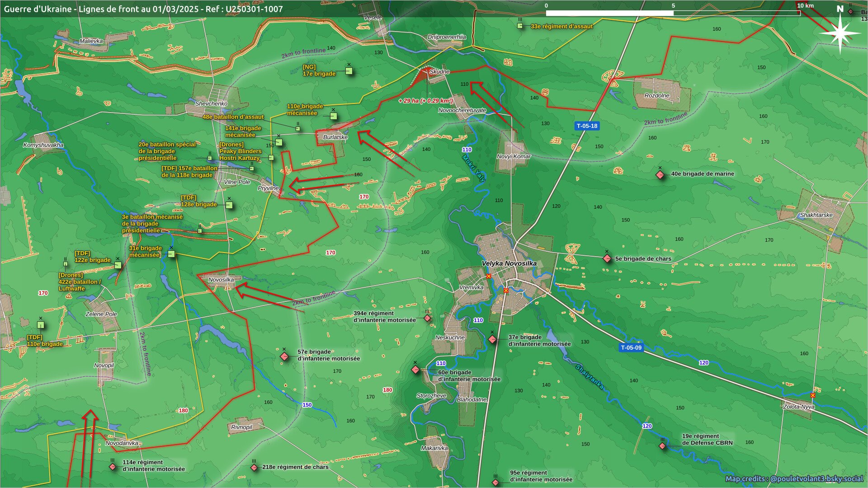
Task: Click the Shevchenko village label
Action: click(x=211, y=103)
